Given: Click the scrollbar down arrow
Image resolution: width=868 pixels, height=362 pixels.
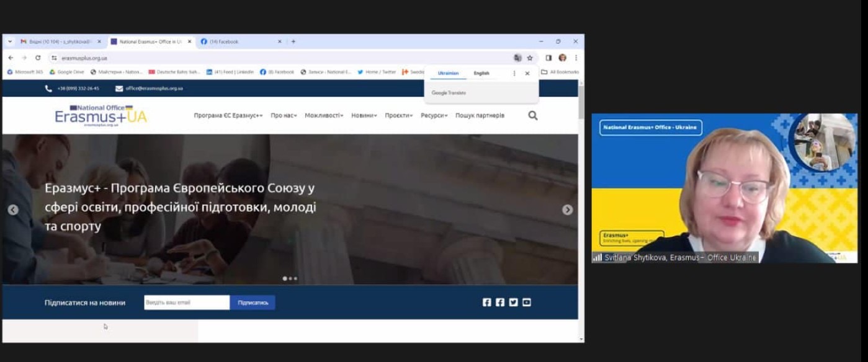Looking at the screenshot, I should (x=581, y=339).
